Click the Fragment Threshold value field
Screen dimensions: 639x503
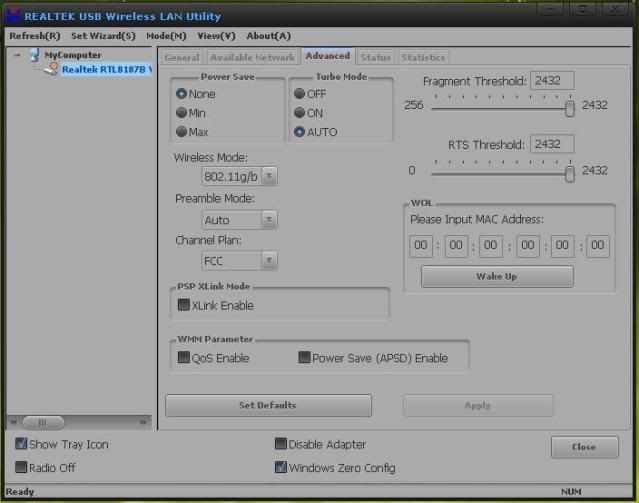pyautogui.click(x=552, y=80)
